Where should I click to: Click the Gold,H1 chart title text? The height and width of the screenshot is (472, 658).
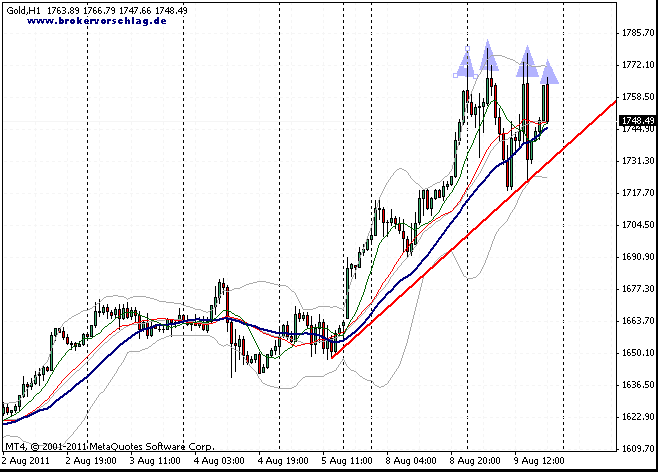(x=24, y=10)
